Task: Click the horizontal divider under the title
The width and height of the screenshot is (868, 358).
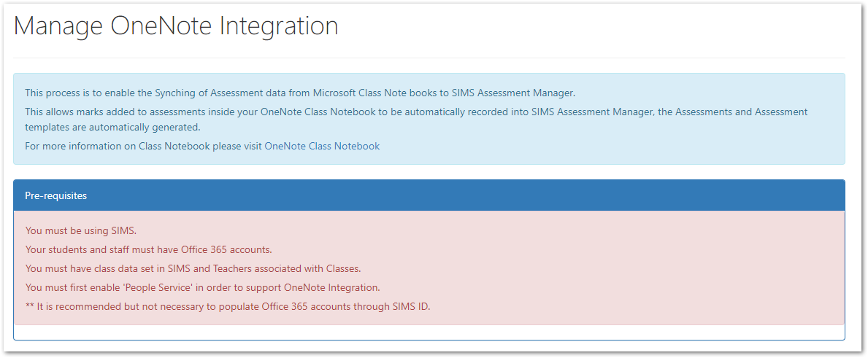Action: coord(429,58)
